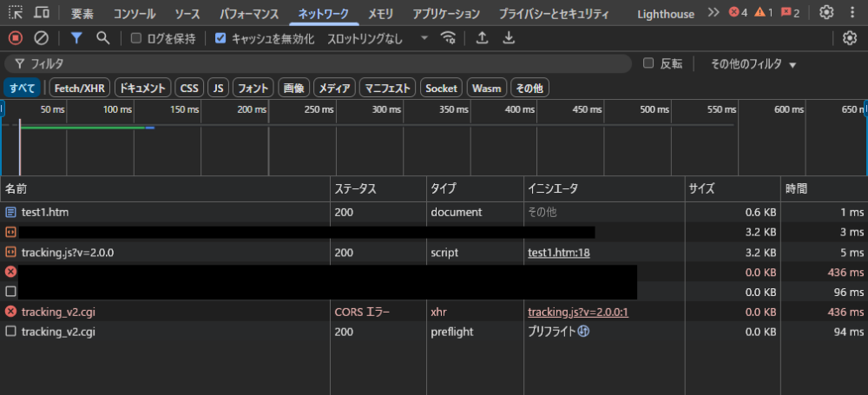Click the export HAR download icon

click(x=510, y=38)
